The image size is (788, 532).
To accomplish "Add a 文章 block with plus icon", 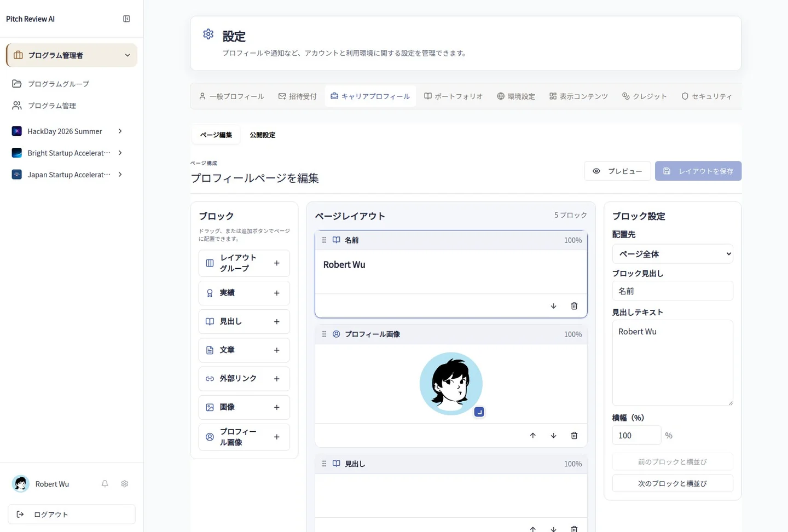I will (276, 350).
